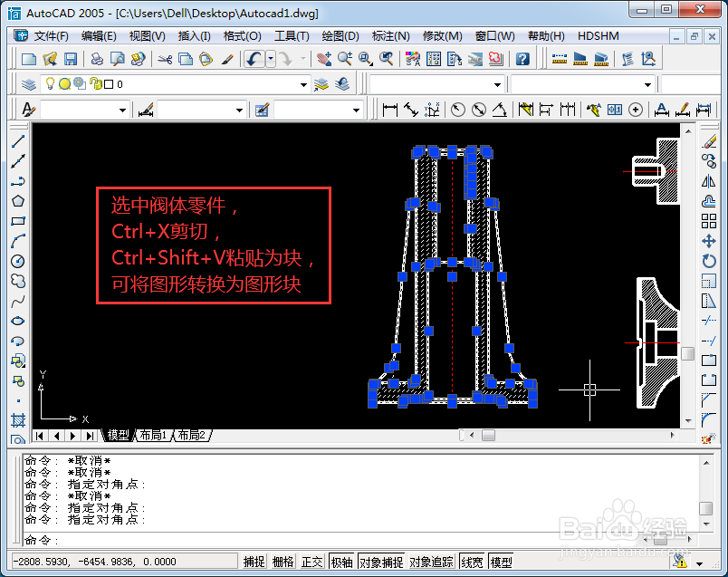Click the Undo button
Viewport: 728px width, 577px height.
click(x=254, y=59)
